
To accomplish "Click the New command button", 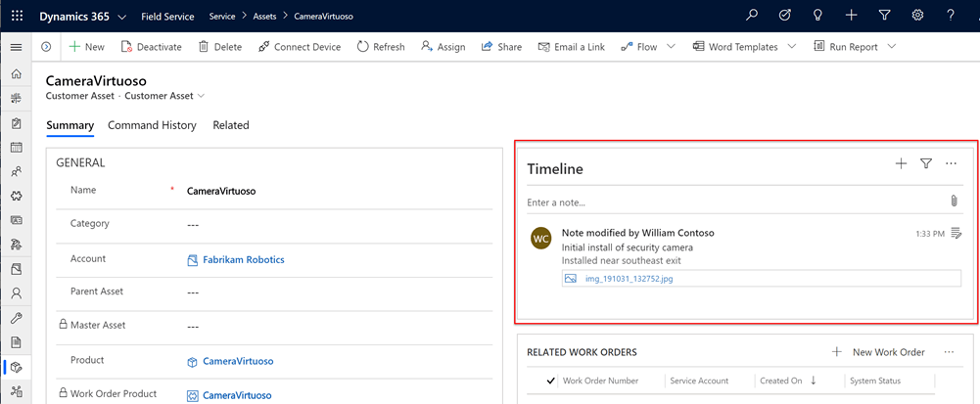I will [86, 47].
